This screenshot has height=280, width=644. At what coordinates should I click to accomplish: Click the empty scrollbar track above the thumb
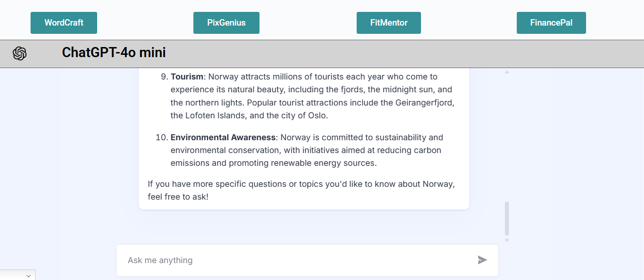tap(507, 137)
